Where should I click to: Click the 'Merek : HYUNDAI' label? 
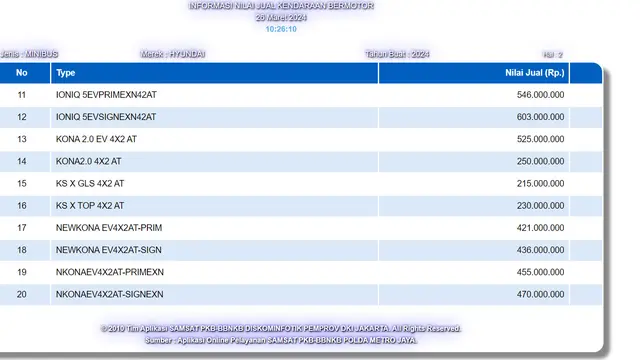[x=173, y=54]
